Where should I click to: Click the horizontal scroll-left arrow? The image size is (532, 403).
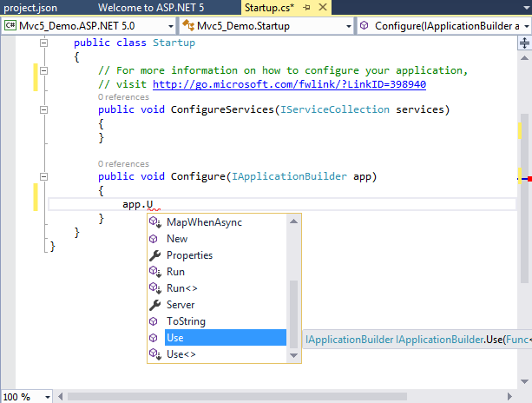pyautogui.click(x=61, y=396)
